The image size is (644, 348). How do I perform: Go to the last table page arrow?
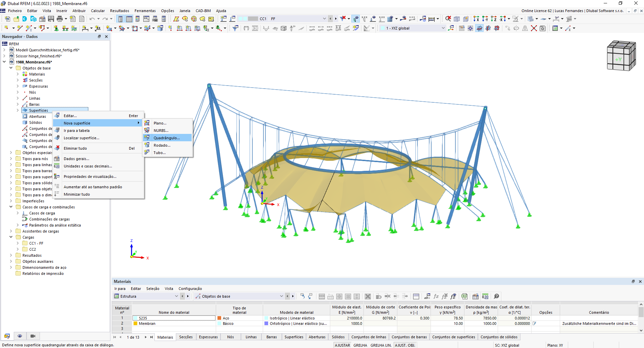(151, 337)
